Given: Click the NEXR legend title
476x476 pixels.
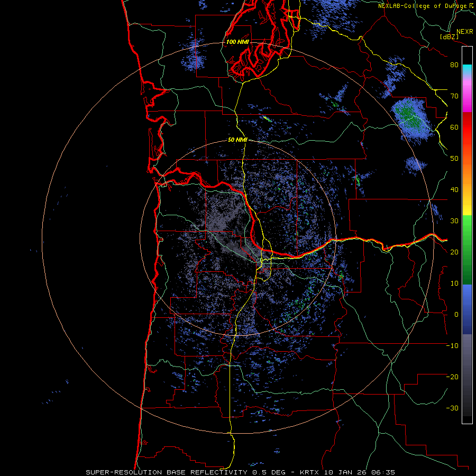Looking at the screenshot, I should click(465, 32).
